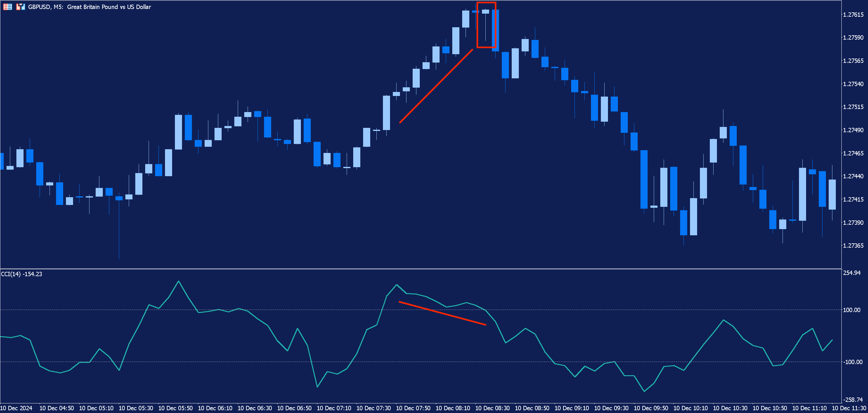Click the GBPUSD, M5 chart title
This screenshot has width=868, height=413.
click(89, 7)
